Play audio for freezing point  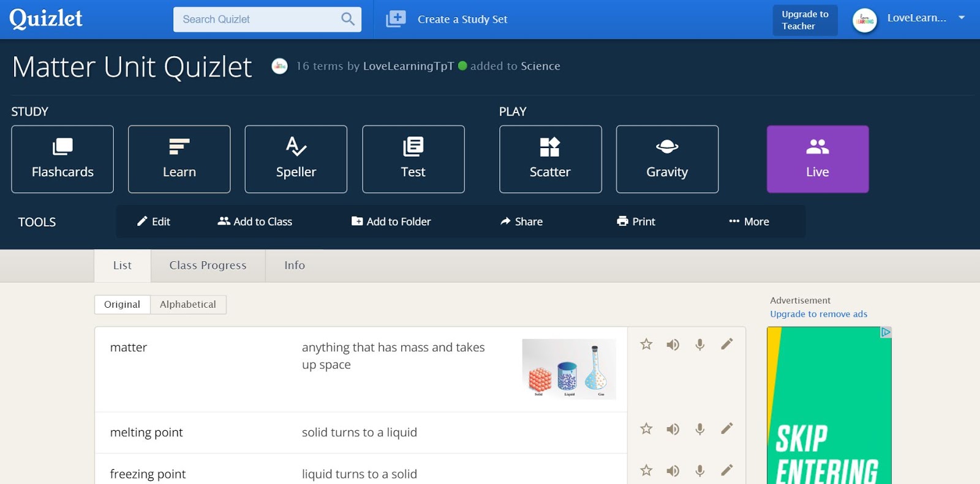click(x=673, y=471)
